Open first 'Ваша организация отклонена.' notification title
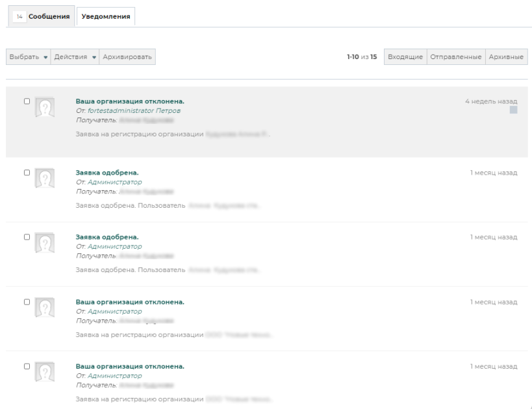 tap(130, 101)
